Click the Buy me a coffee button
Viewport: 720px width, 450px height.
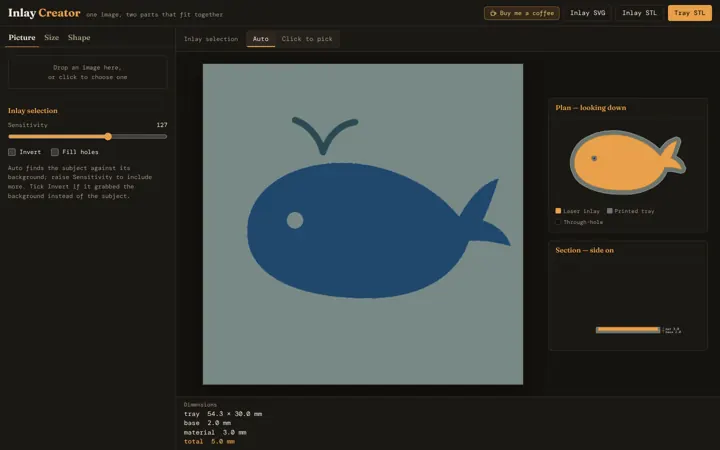[x=522, y=13]
